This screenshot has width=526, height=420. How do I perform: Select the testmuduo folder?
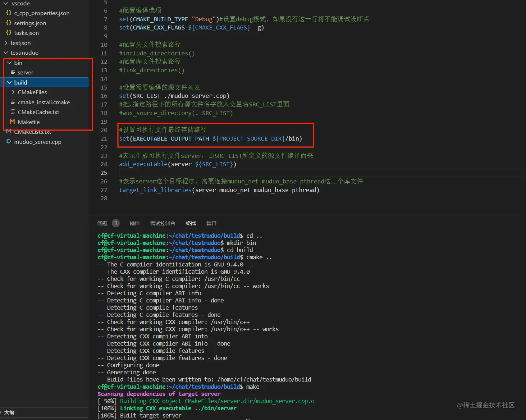click(x=24, y=52)
